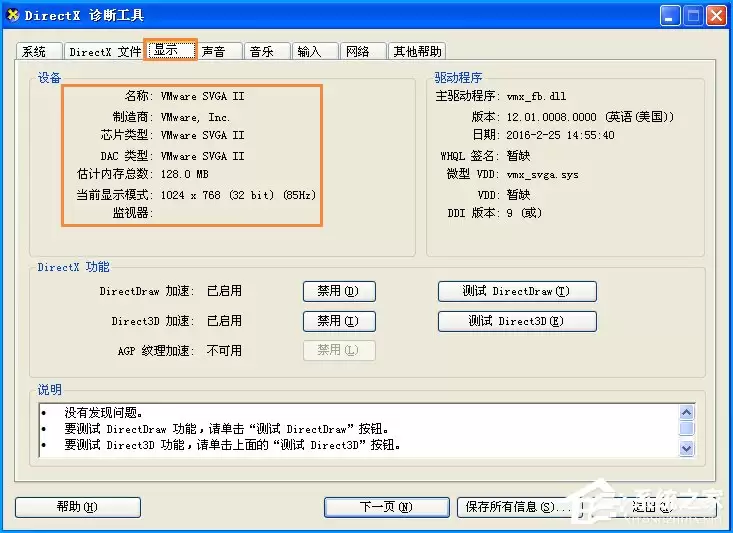Go to next page with 下一页(N)
Image resolution: width=733 pixels, height=533 pixels.
[387, 507]
